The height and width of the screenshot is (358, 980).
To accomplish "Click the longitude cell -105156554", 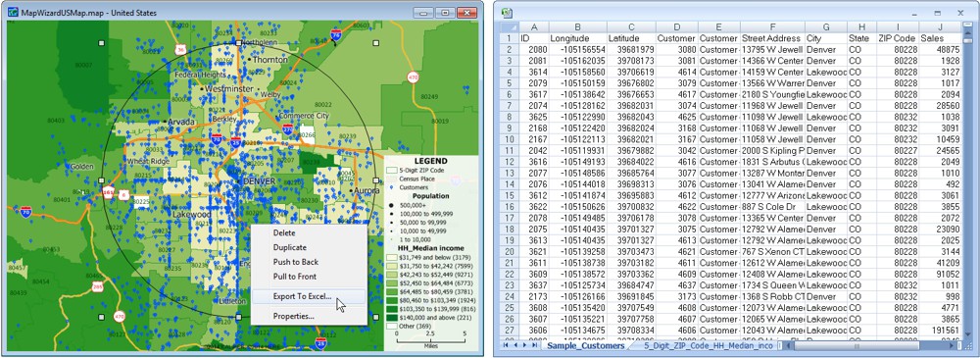I will pyautogui.click(x=577, y=49).
